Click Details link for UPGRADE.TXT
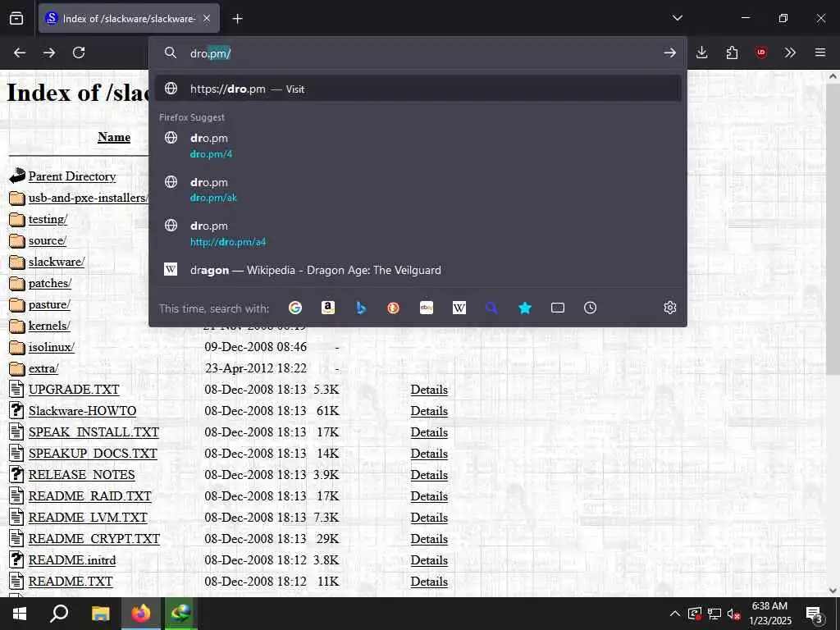 tap(429, 390)
